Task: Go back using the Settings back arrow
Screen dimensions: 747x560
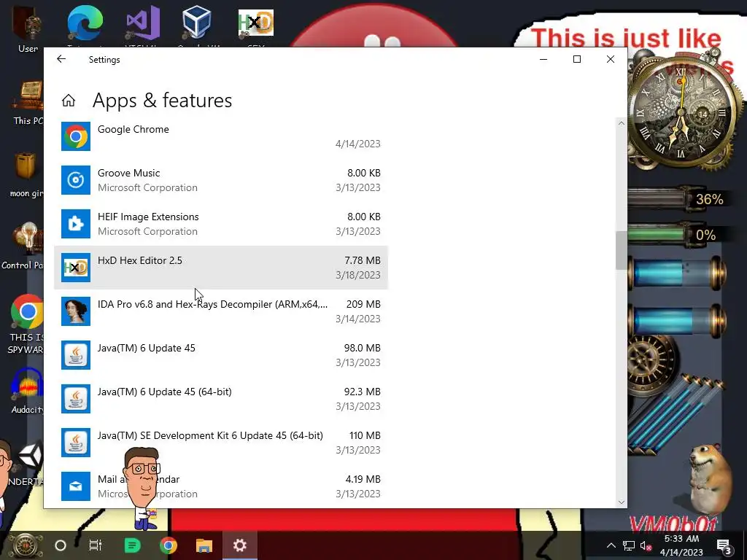Action: point(61,59)
